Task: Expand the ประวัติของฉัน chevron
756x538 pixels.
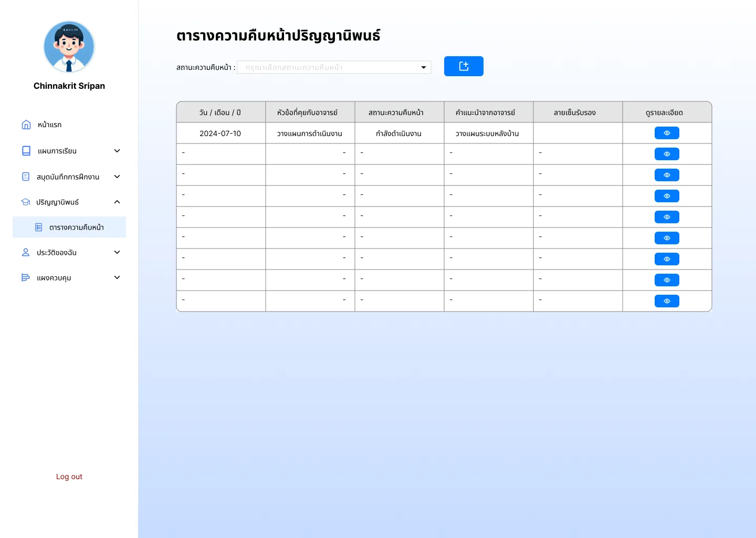Action: point(117,252)
